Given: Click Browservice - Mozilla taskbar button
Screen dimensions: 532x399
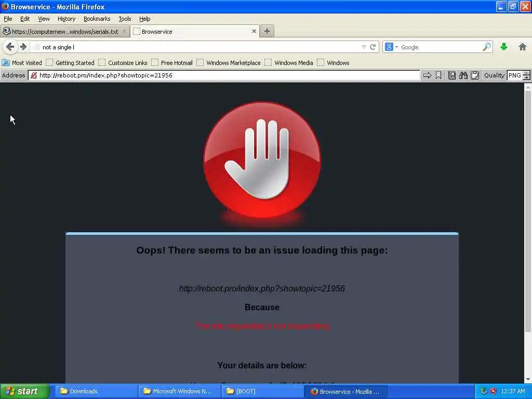Looking at the screenshot, I should point(346,391).
